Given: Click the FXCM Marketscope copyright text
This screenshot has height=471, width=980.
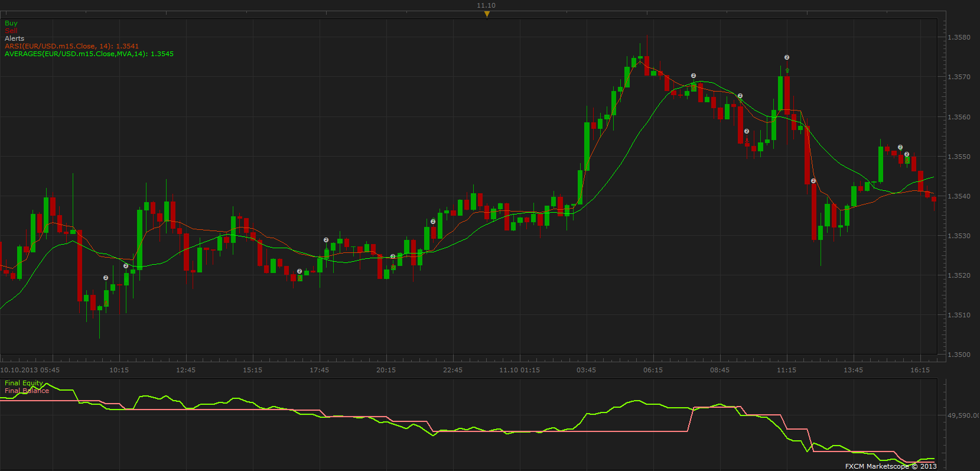Looking at the screenshot, I should click(891, 466).
